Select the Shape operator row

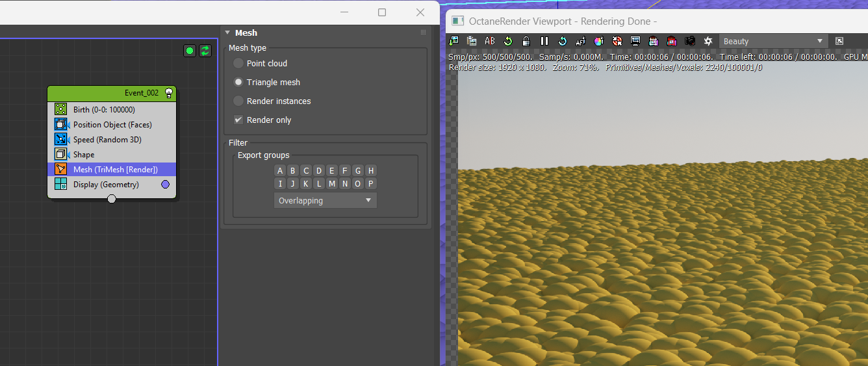[x=112, y=154]
